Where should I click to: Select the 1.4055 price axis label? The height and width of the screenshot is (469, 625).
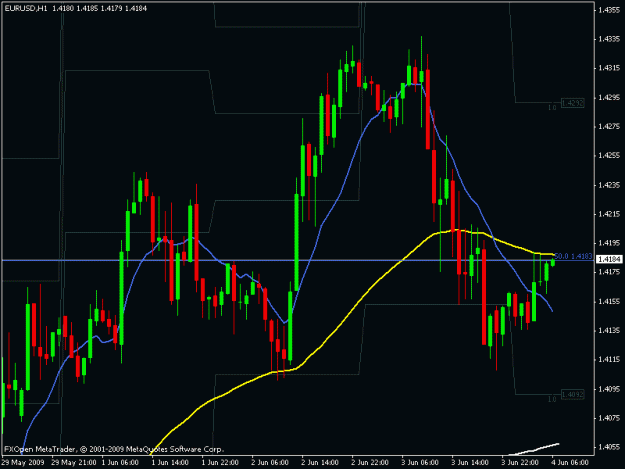(x=609, y=447)
